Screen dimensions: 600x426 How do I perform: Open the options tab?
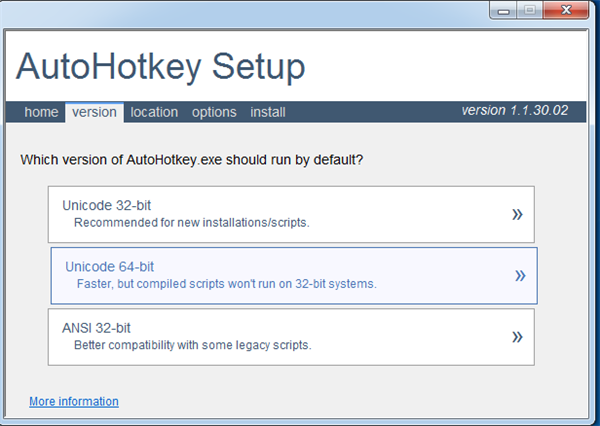point(214,112)
